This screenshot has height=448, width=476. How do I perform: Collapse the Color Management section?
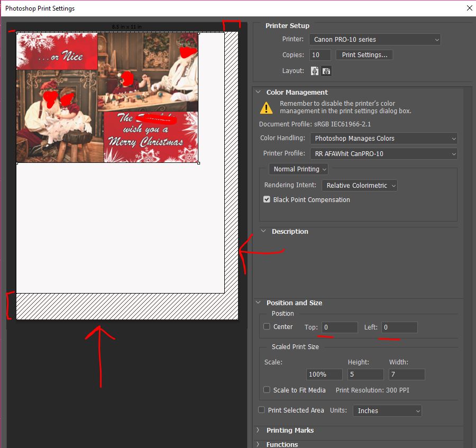(x=259, y=92)
